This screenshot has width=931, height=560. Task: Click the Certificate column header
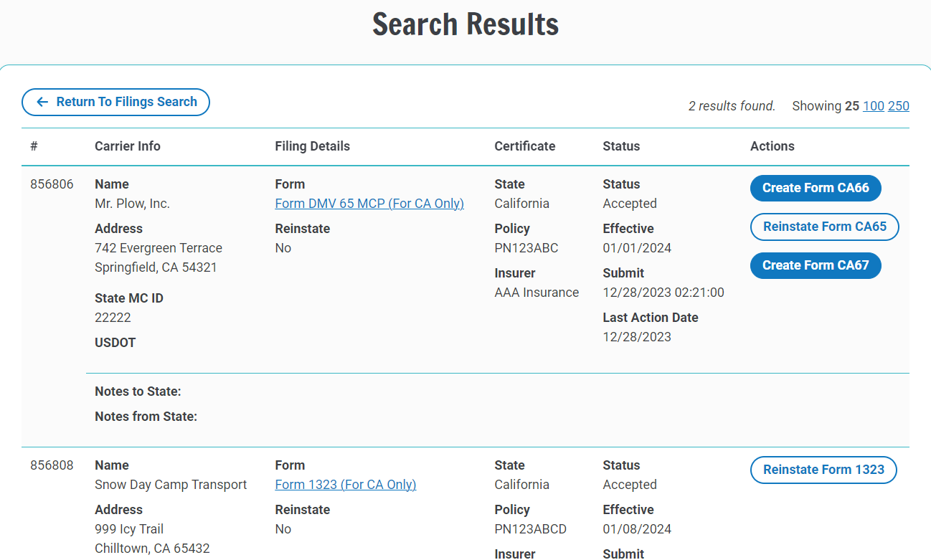tap(524, 146)
